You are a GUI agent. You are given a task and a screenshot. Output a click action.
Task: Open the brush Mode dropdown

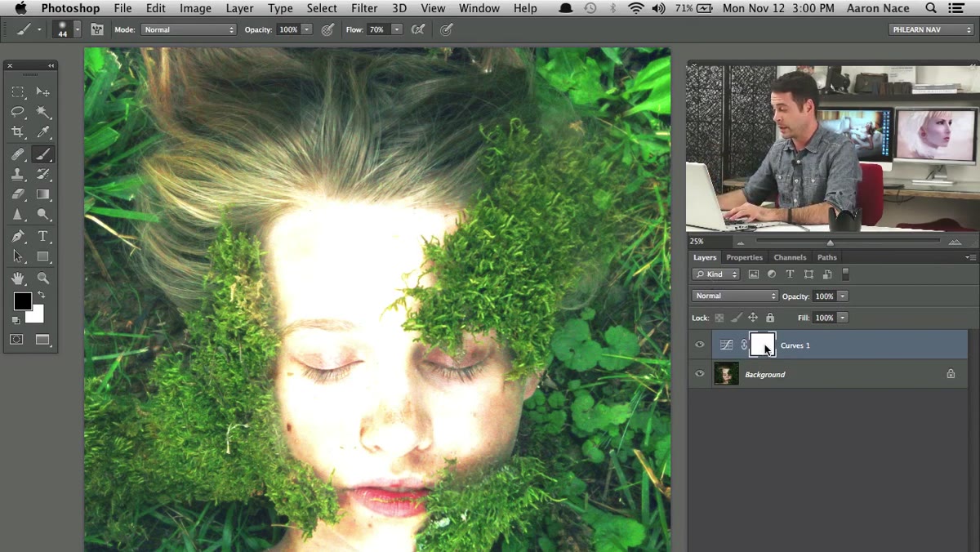tap(188, 29)
